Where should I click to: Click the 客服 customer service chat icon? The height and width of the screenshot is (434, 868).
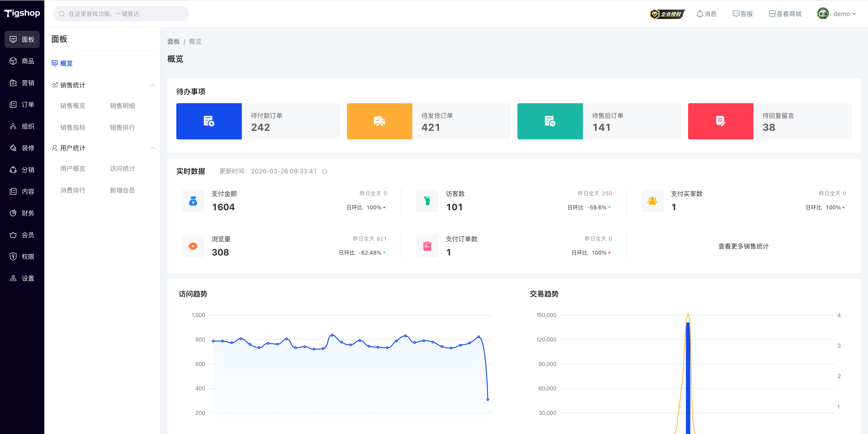[x=736, y=14]
